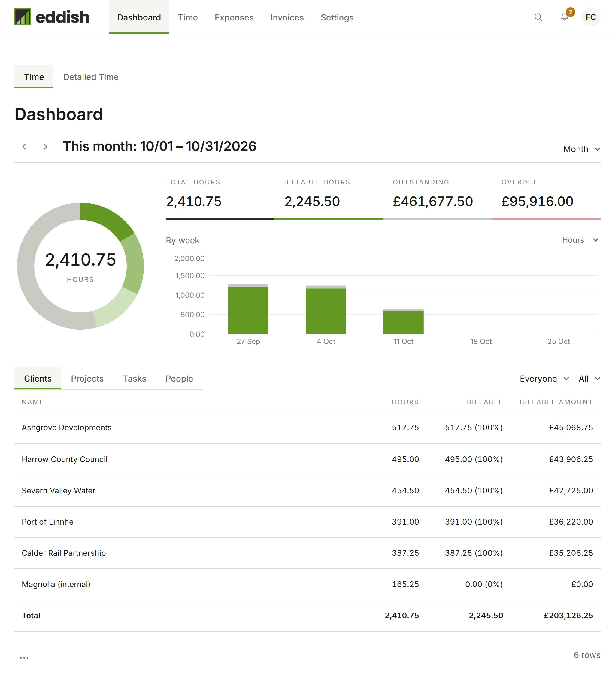Click the date range heading

[x=159, y=146]
